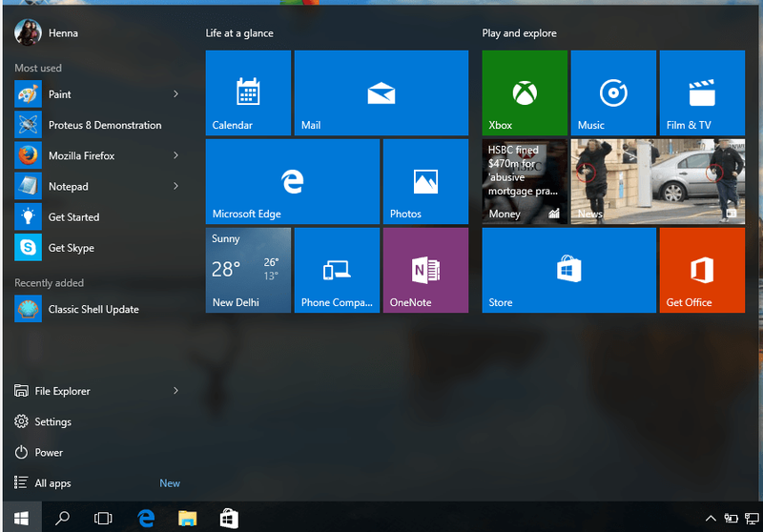This screenshot has width=763, height=532.
Task: Open the Store tile
Action: click(568, 271)
